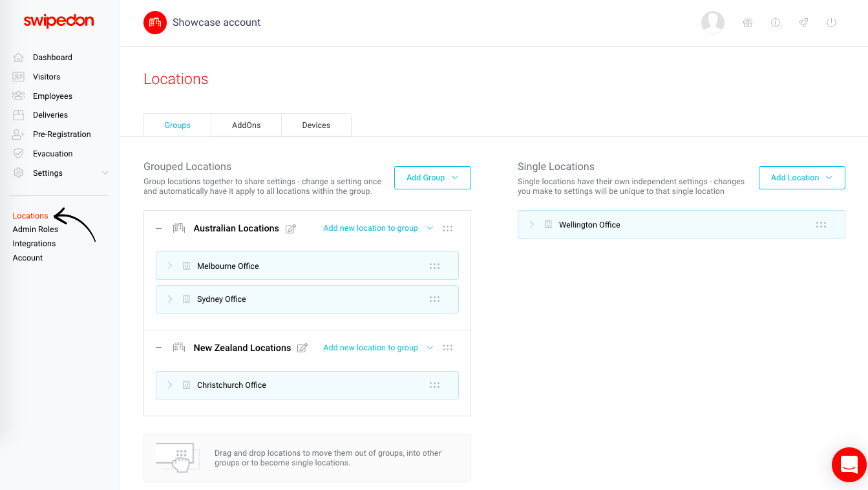Open the Dashboard home icon

tap(18, 58)
